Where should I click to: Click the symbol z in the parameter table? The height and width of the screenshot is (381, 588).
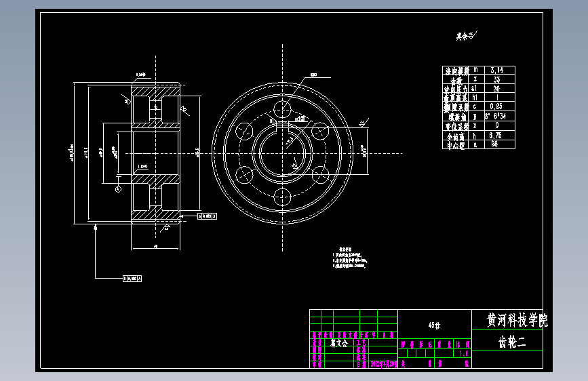click(475, 79)
